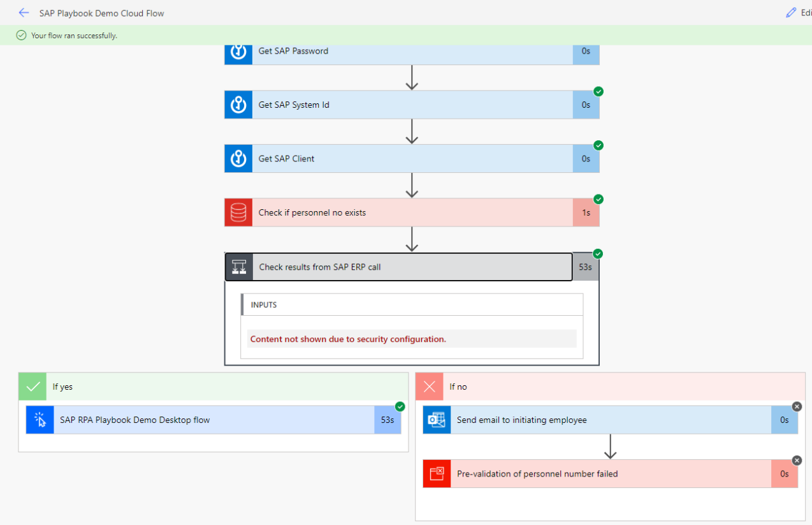
Task: Click success badge on Get SAP Client
Action: pos(598,145)
